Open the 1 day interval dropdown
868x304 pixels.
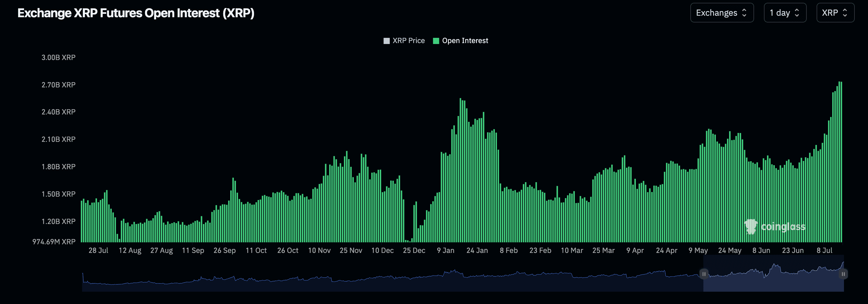pos(785,13)
